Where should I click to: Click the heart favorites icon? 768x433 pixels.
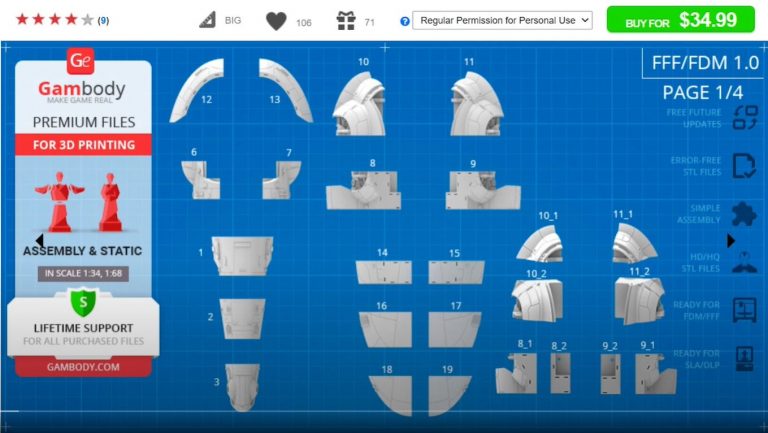click(276, 21)
